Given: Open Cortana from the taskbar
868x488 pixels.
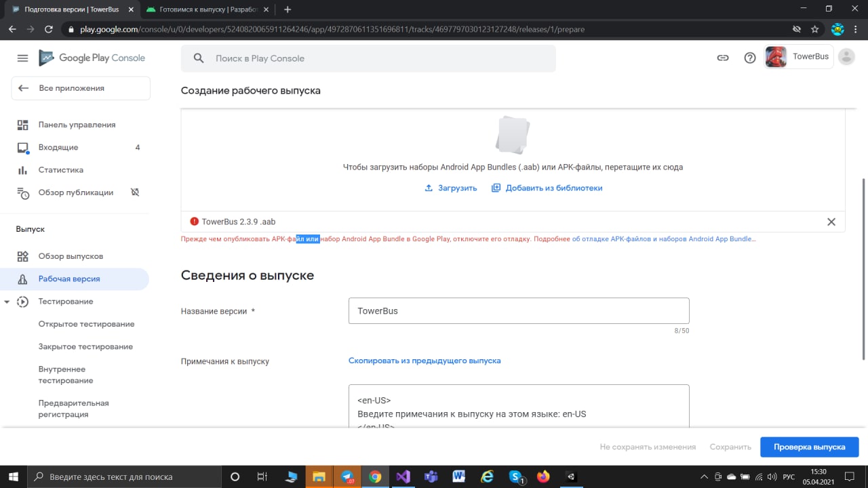Looking at the screenshot, I should point(235,476).
